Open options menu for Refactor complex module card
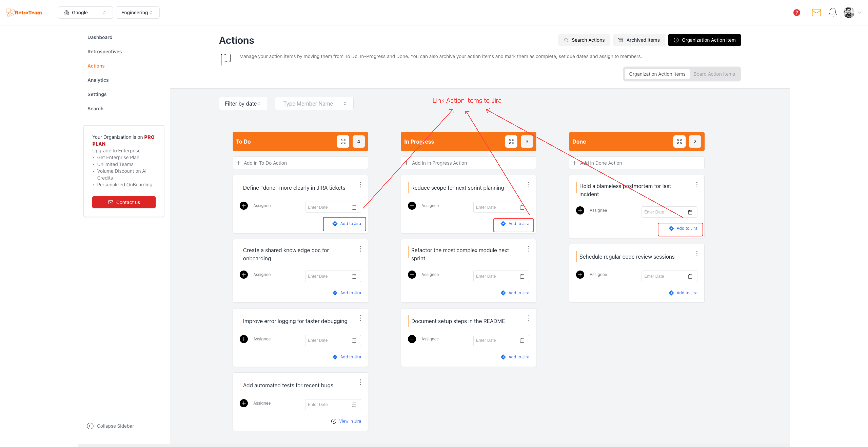This screenshot has height=447, width=868. tap(529, 249)
